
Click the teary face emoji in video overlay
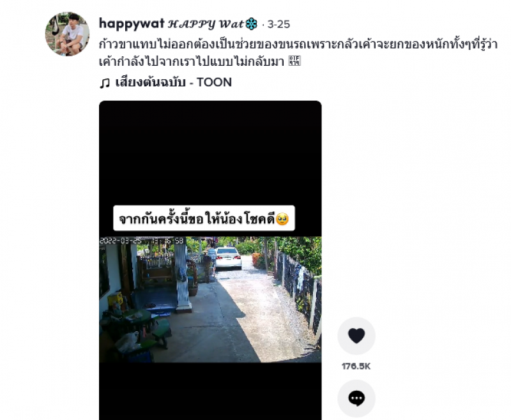pos(282,219)
